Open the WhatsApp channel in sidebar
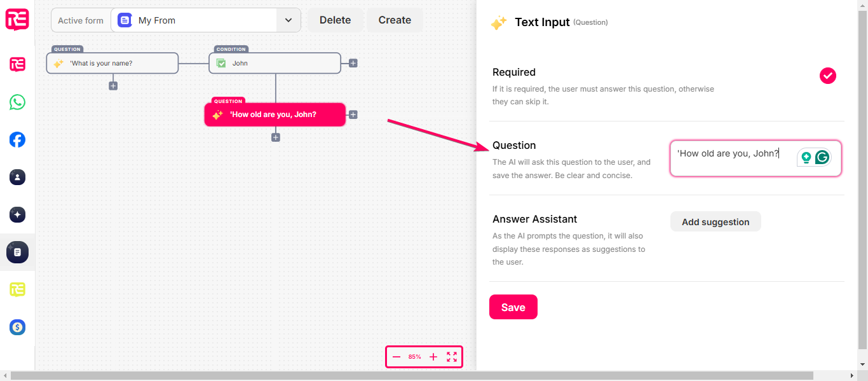This screenshot has width=868, height=381. (x=17, y=102)
